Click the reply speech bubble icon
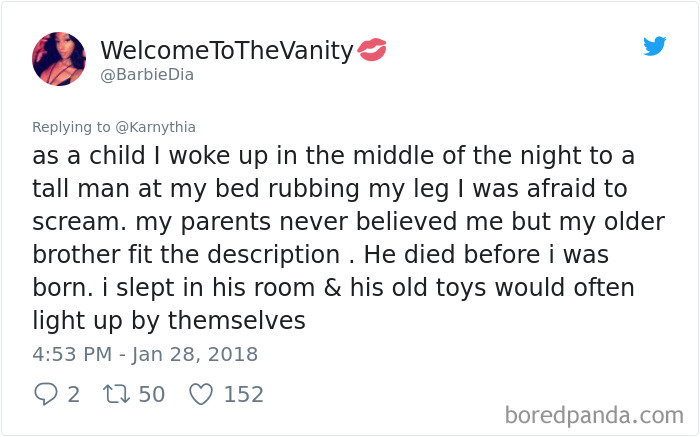 [x=44, y=394]
